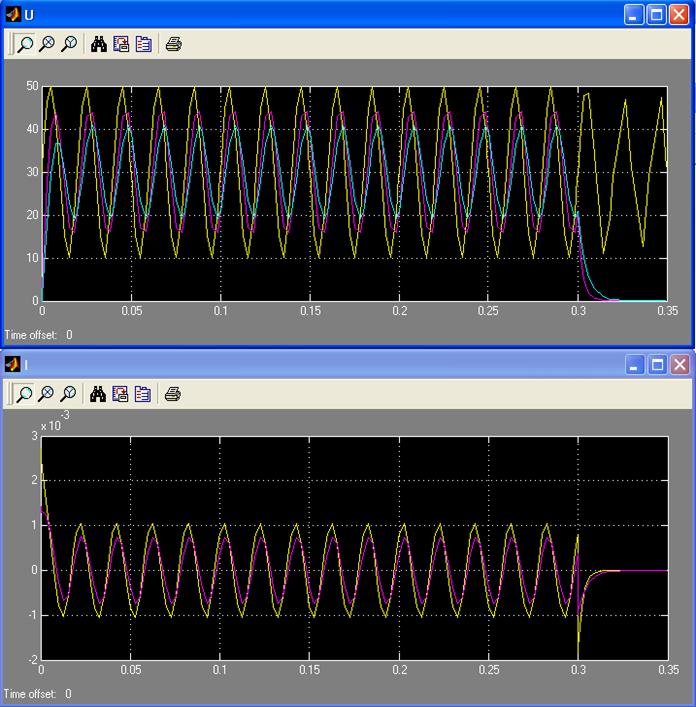Select Zoom X-axis tool in I scope
The image size is (696, 707).
click(46, 394)
